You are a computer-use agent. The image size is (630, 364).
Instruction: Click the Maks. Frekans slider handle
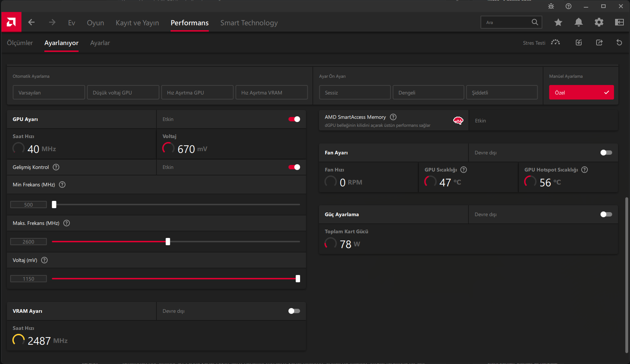tap(168, 242)
